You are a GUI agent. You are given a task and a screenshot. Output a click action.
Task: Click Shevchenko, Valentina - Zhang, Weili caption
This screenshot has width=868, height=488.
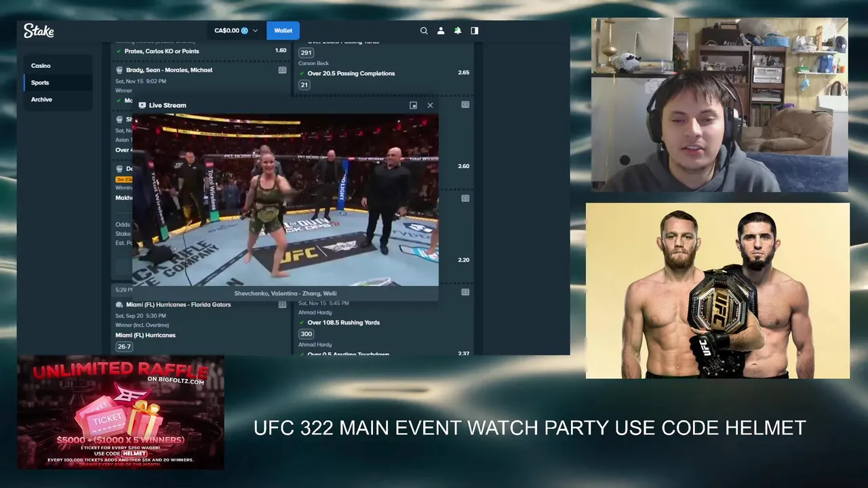pos(285,293)
